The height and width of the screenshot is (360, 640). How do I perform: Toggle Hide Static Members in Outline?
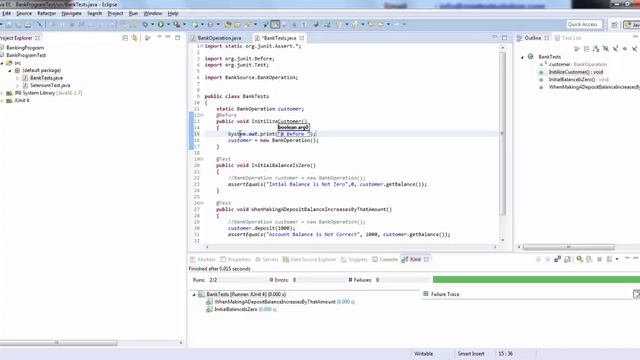[616, 49]
